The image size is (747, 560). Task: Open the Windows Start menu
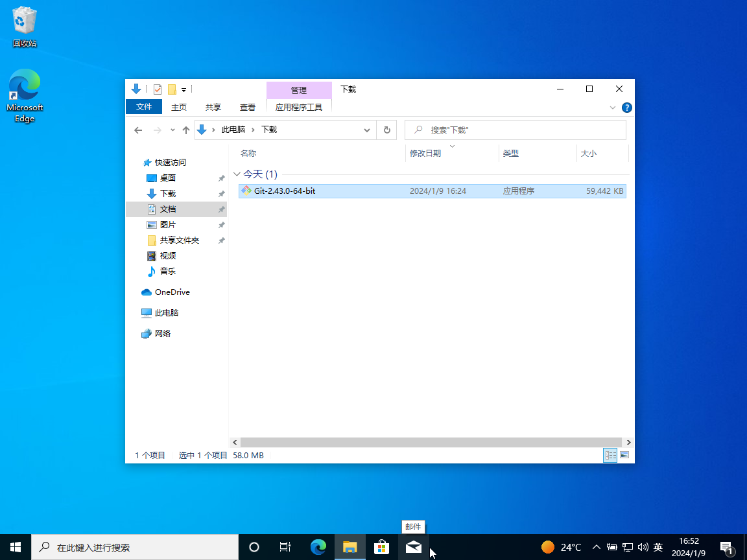[16, 547]
